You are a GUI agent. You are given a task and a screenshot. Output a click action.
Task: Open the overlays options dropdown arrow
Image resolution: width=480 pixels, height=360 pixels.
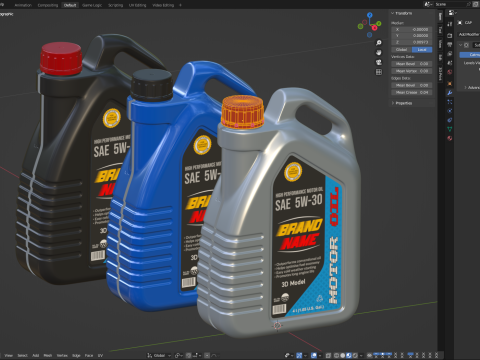[x=320, y=355]
